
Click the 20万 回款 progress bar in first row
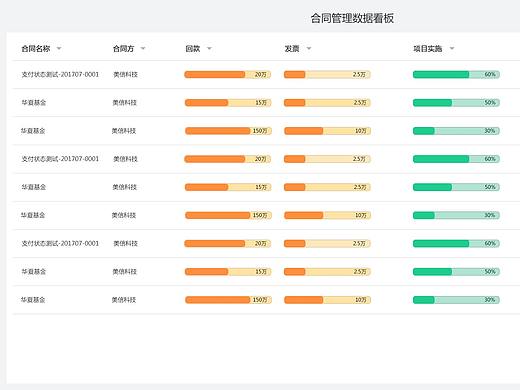(228, 75)
